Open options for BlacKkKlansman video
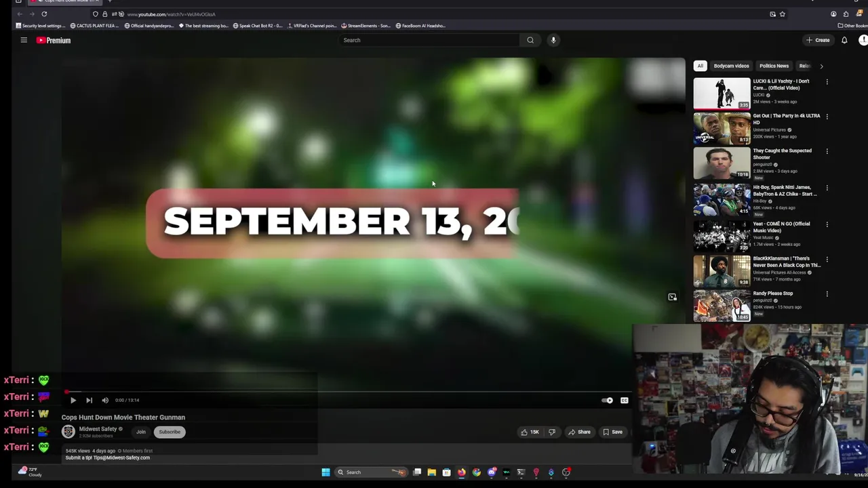Viewport: 868px width, 488px height. coord(827,259)
